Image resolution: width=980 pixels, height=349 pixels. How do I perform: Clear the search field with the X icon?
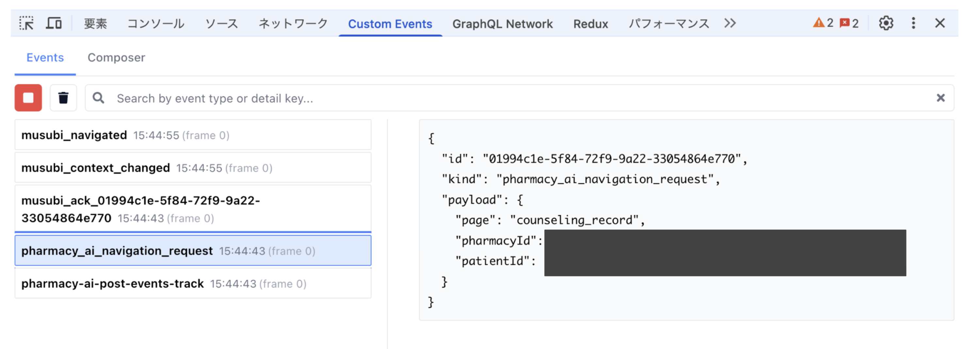coord(940,98)
